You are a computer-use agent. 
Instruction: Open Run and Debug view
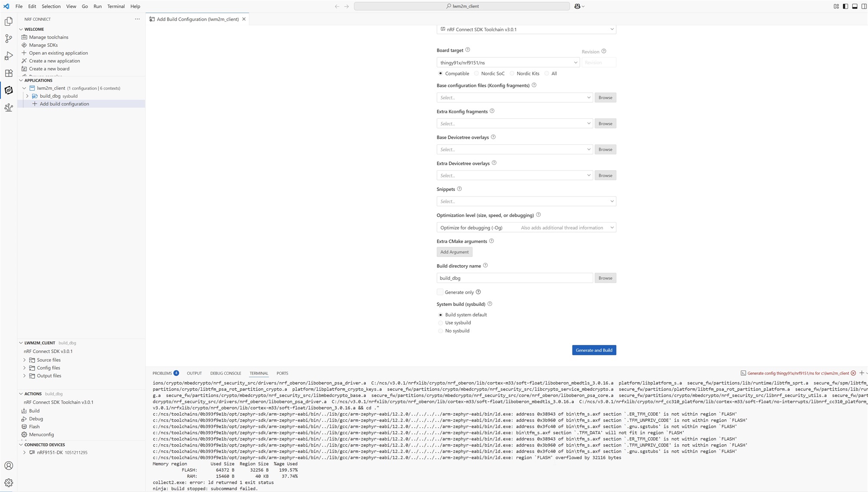(x=9, y=56)
